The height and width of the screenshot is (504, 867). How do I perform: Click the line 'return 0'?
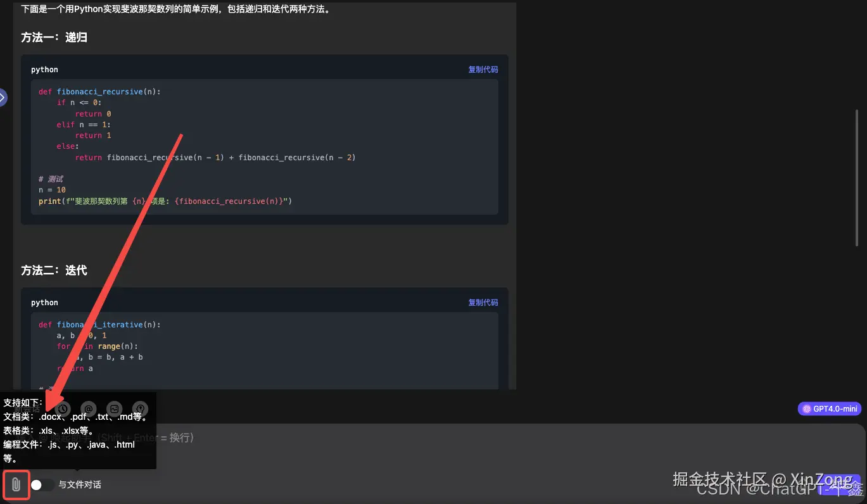pos(93,114)
